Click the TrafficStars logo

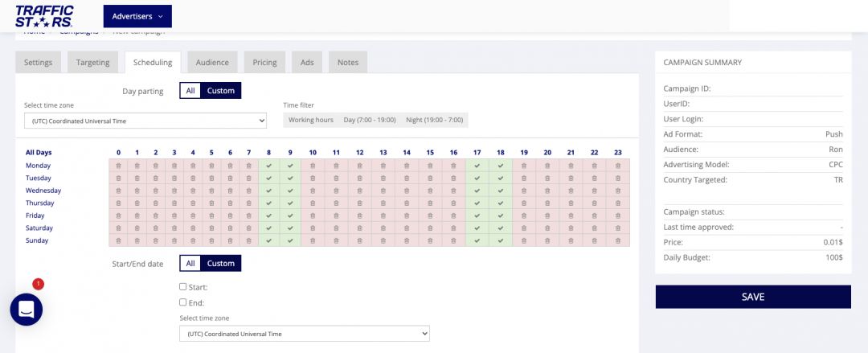pos(44,17)
